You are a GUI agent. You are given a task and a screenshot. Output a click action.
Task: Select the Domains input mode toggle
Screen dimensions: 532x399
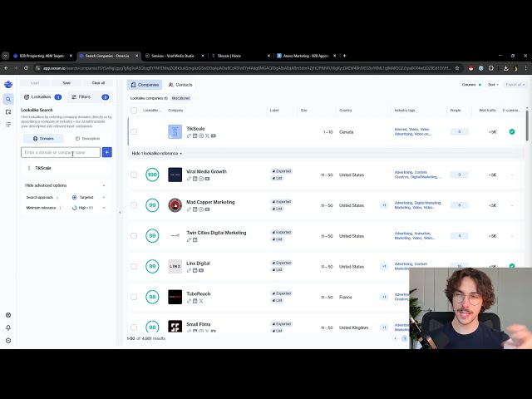[43, 139]
